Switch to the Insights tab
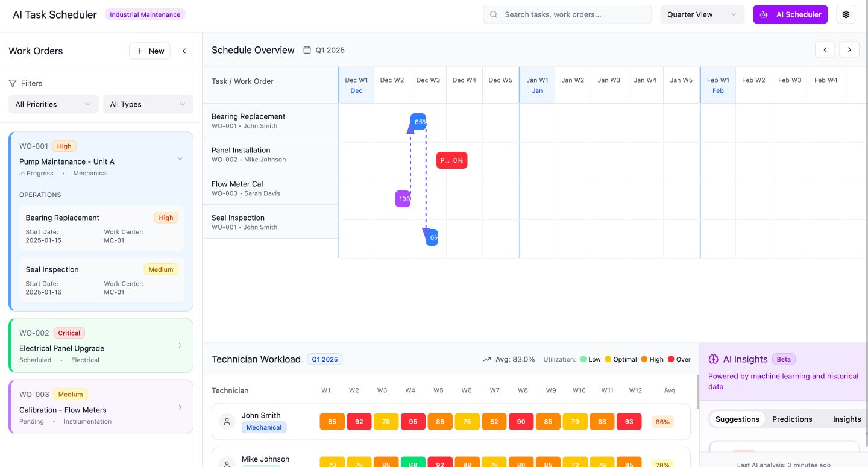 846,419
